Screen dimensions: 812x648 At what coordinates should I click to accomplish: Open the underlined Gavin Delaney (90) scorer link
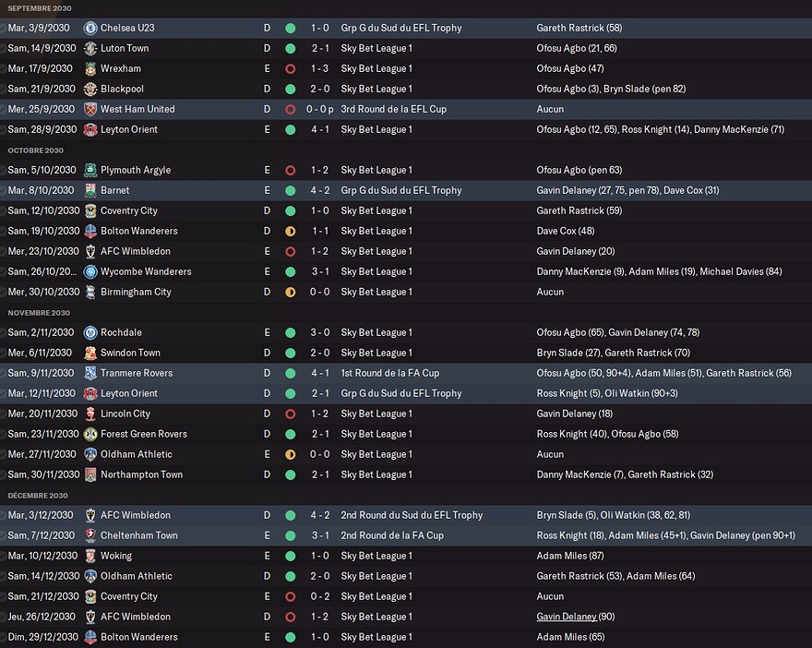point(576,617)
